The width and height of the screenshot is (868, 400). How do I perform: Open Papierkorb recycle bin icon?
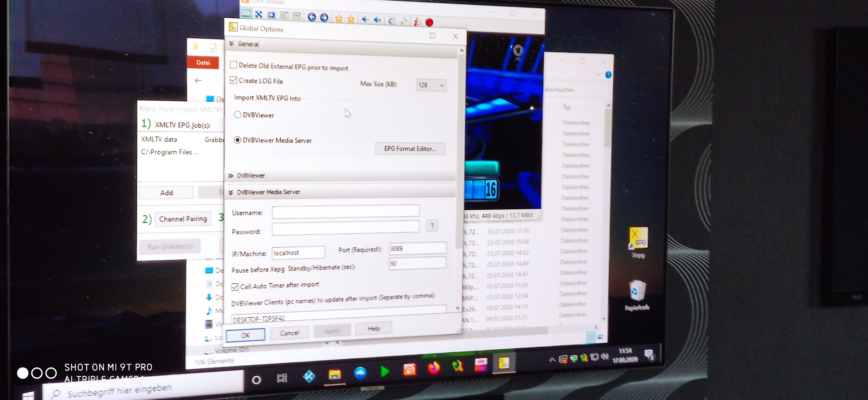pos(637,295)
